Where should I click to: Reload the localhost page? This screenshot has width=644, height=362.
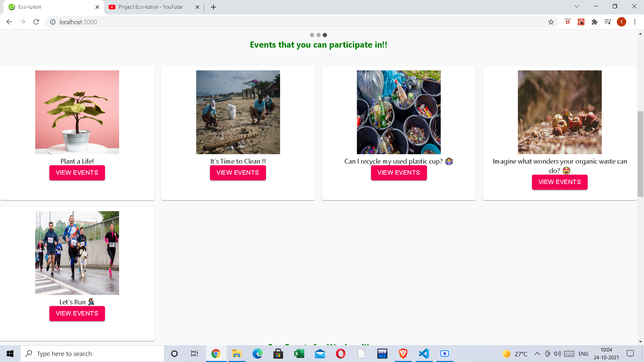point(36,22)
